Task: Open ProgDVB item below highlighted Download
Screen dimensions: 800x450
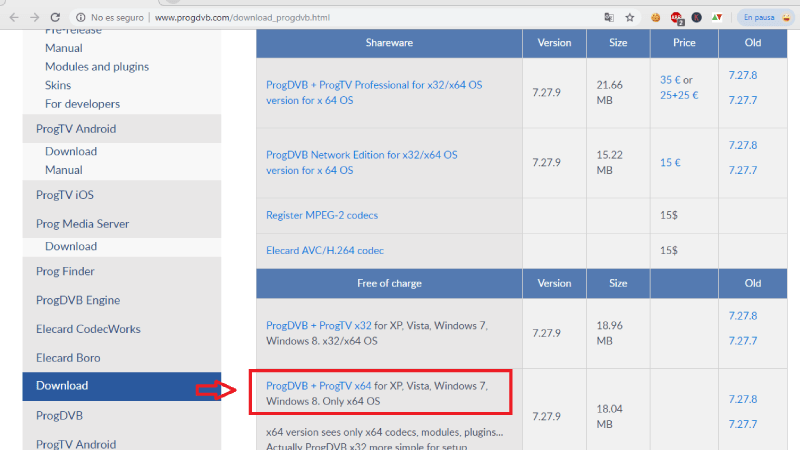Action: click(122, 415)
